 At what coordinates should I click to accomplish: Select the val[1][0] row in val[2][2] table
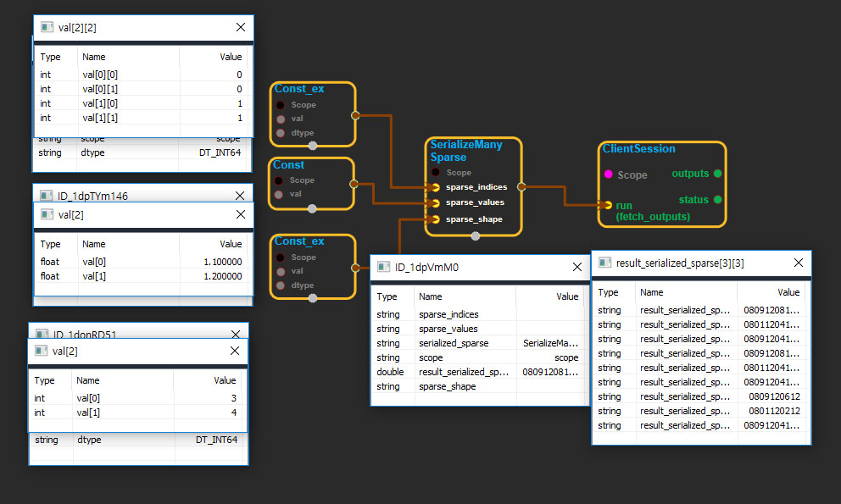pos(142,103)
